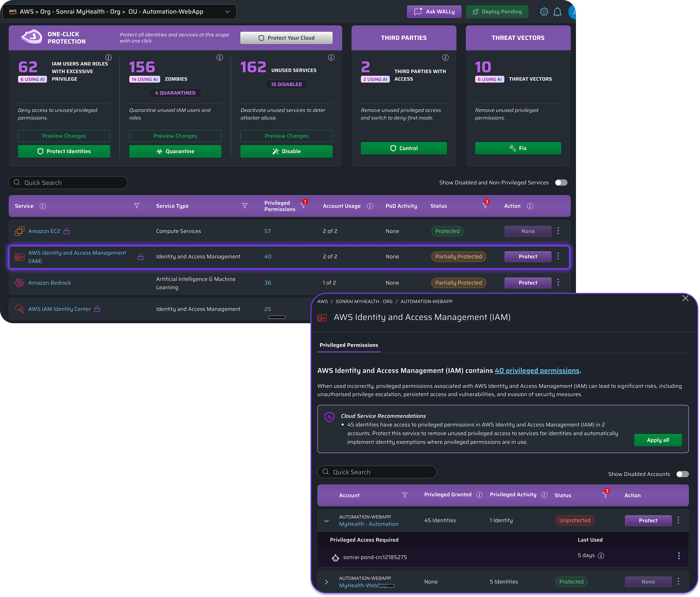Click the Service column info icon
This screenshot has width=700, height=597.
[43, 206]
